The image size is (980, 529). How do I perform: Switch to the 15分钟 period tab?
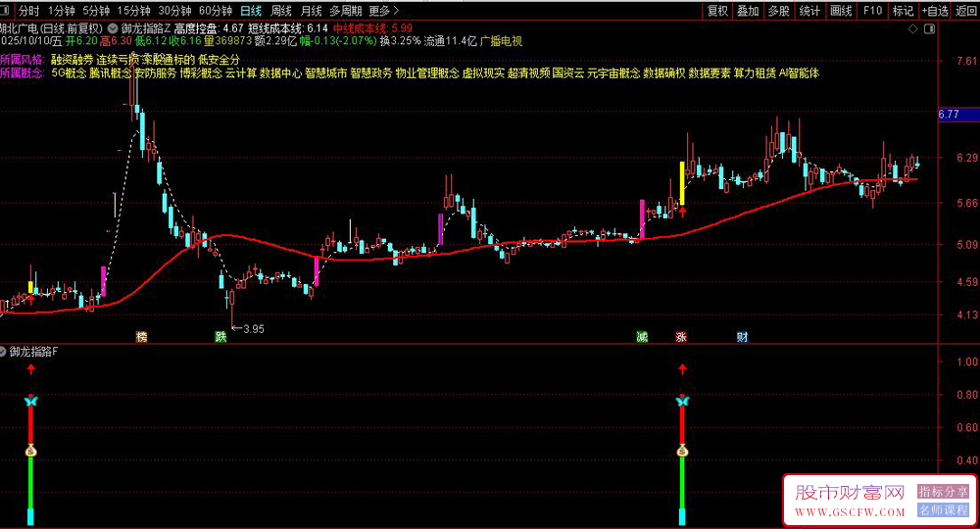click(x=133, y=11)
